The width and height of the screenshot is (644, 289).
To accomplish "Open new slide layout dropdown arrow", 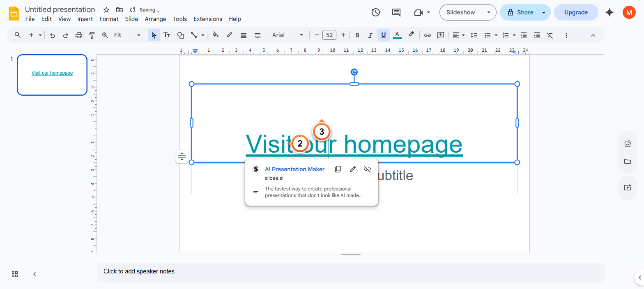I will tap(40, 35).
